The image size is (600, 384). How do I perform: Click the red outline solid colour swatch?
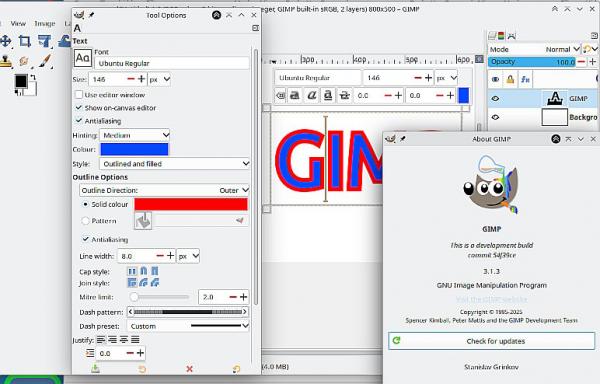coord(191,204)
